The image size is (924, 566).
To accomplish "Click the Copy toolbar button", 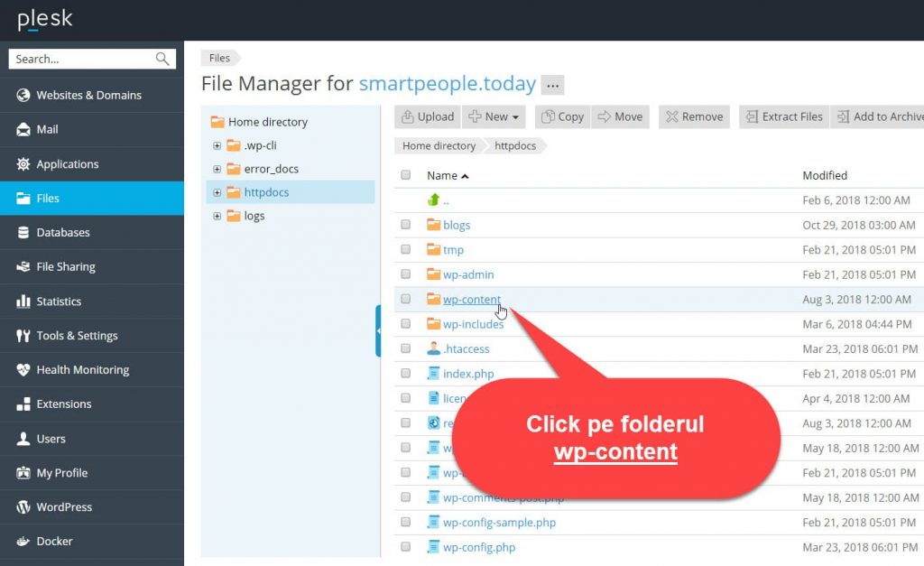I will tap(561, 116).
